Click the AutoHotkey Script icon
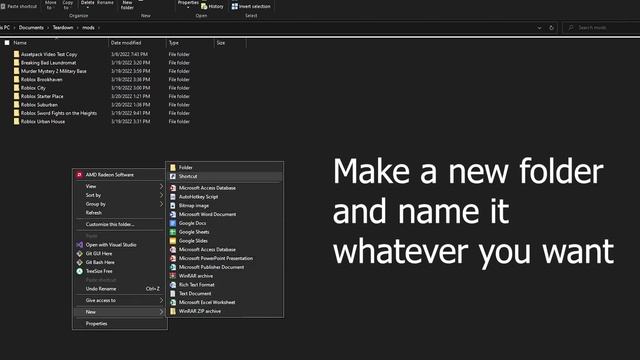Screen dimensions: 640x360 (x=173, y=197)
